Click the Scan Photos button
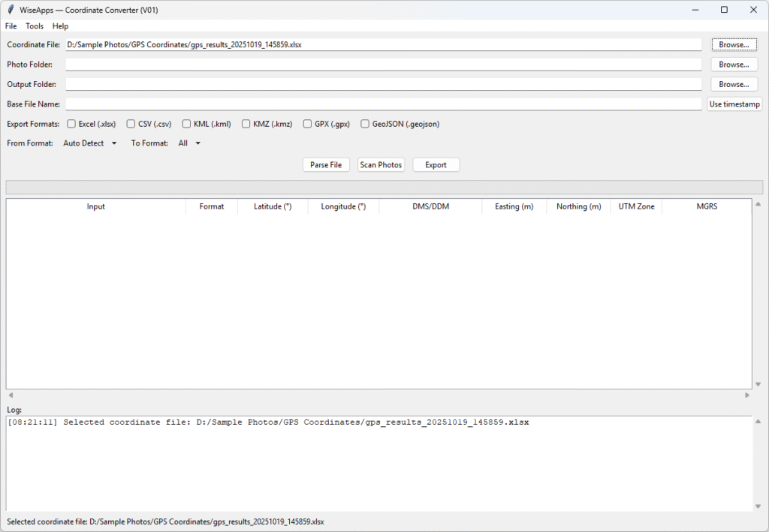The image size is (769, 532). (381, 164)
